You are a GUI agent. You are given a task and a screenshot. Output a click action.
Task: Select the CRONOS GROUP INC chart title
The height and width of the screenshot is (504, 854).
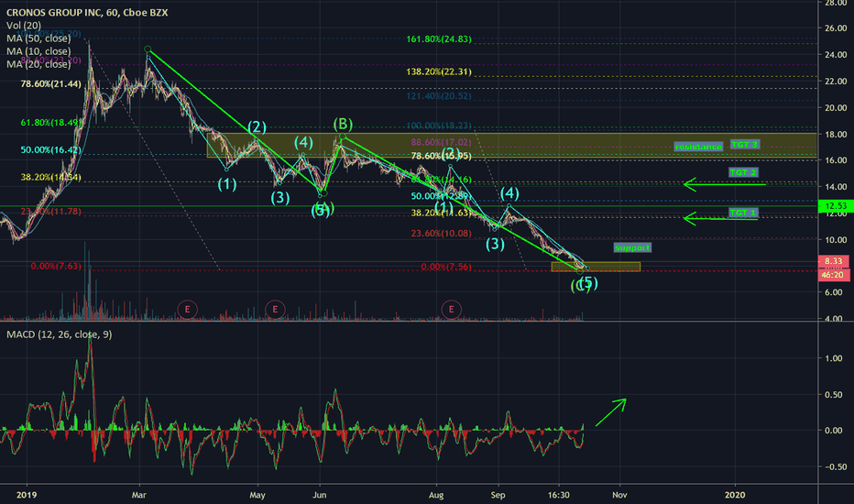[x=87, y=12]
